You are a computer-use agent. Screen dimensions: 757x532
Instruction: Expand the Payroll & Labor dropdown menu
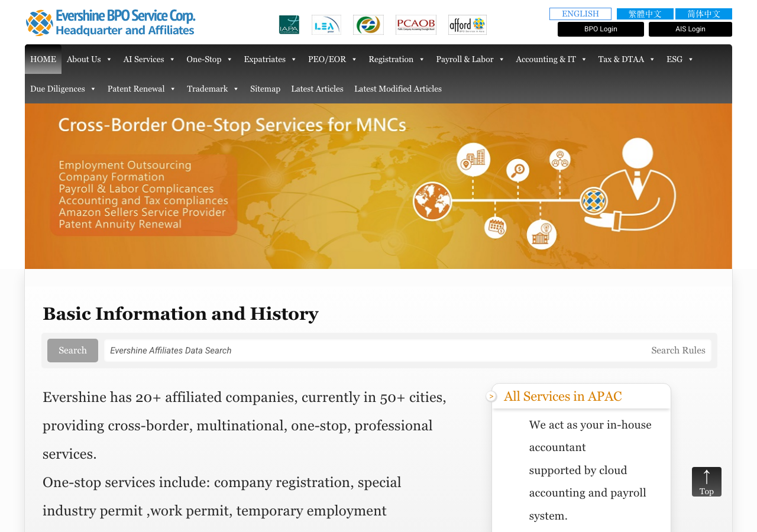tap(470, 59)
